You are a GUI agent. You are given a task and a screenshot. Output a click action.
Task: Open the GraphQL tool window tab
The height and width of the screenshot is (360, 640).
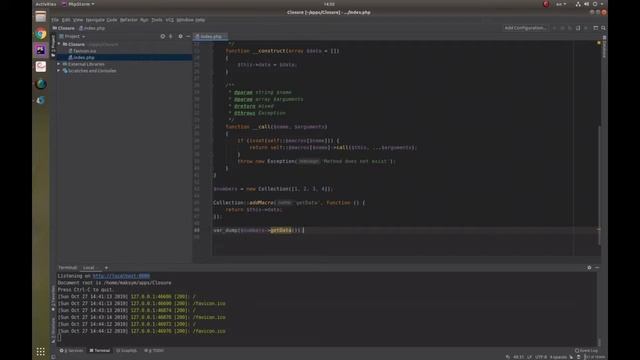coord(127,351)
